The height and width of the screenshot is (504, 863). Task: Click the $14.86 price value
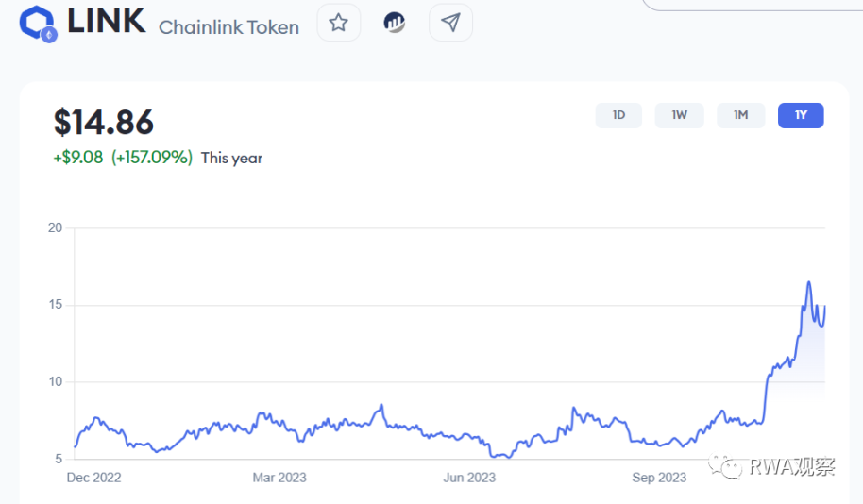[x=104, y=123]
